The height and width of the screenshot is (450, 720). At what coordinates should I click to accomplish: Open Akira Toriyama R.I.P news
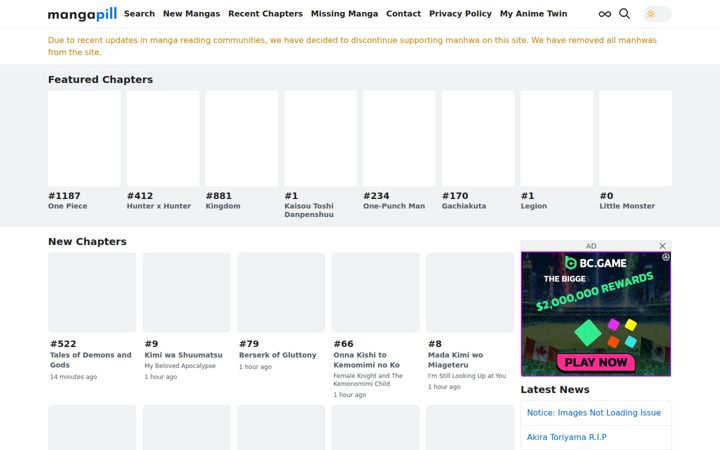click(x=567, y=437)
